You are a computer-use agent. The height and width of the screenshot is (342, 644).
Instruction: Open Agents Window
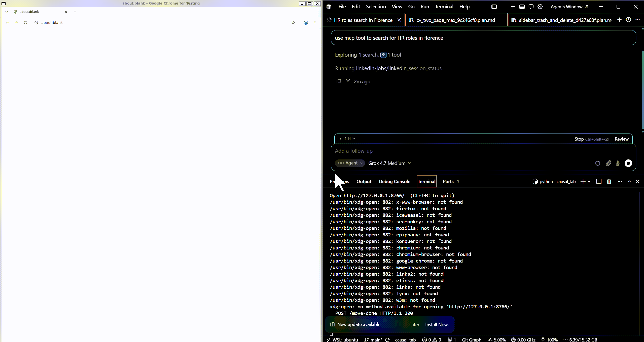coord(569,7)
